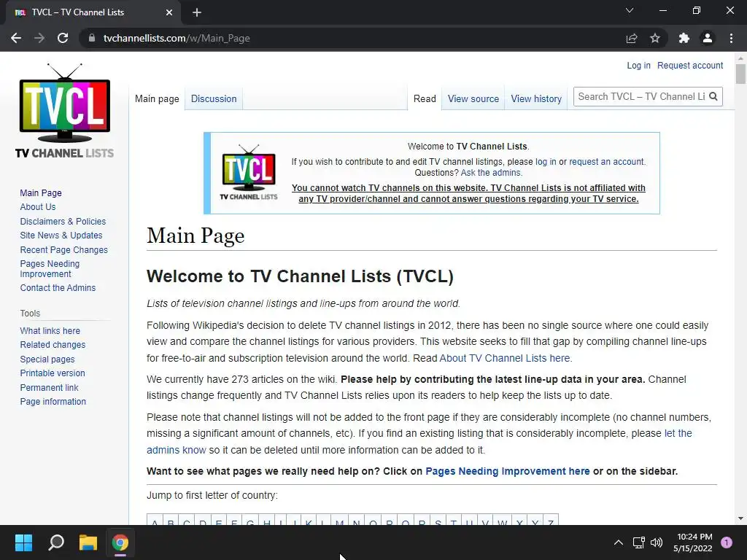
Task: Select the Main page tab
Action: coord(157,98)
